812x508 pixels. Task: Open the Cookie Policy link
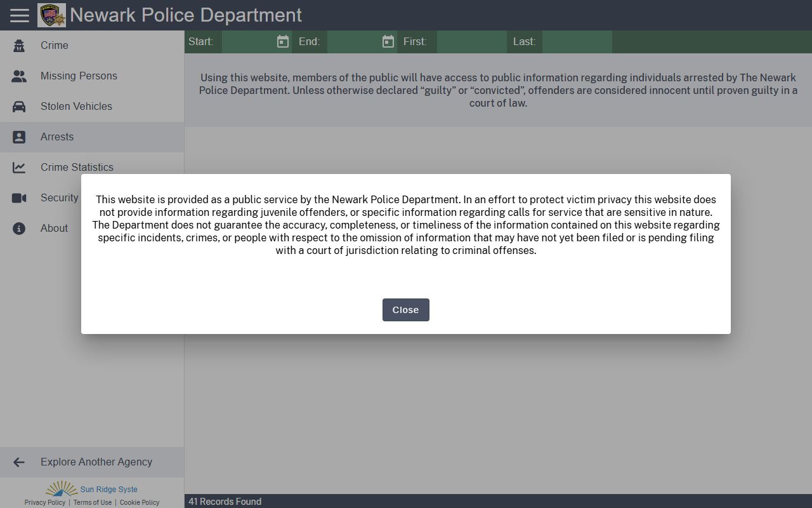tap(140, 502)
